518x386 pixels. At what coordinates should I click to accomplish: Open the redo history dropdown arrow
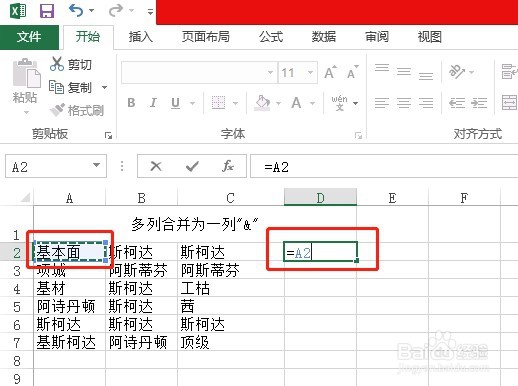coord(131,11)
